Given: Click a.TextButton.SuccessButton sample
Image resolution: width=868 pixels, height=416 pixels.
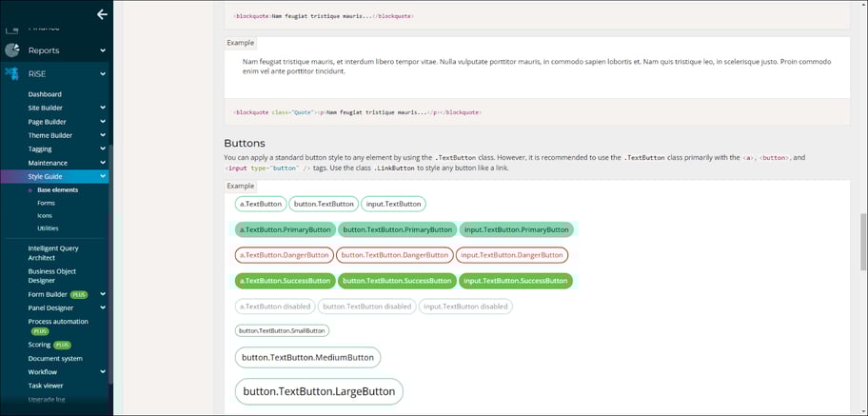Looking at the screenshot, I should 286,281.
